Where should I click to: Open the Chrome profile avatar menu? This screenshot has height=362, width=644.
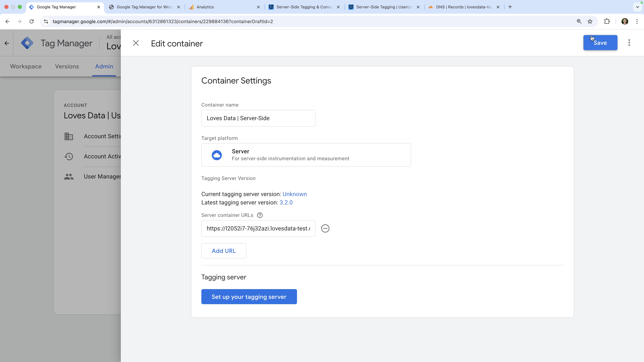(625, 21)
